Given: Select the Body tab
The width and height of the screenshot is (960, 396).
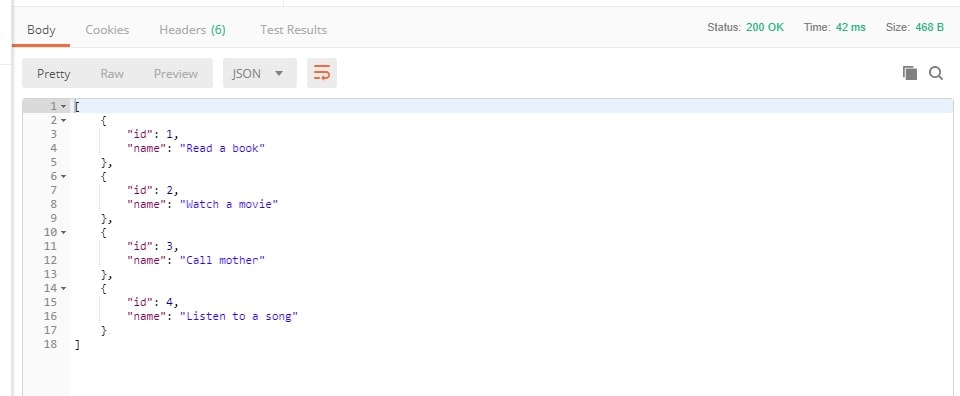Looking at the screenshot, I should click(x=41, y=29).
